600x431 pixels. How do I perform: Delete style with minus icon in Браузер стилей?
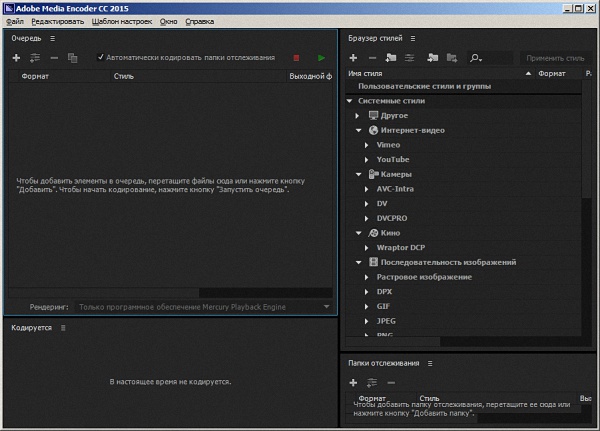click(x=372, y=58)
